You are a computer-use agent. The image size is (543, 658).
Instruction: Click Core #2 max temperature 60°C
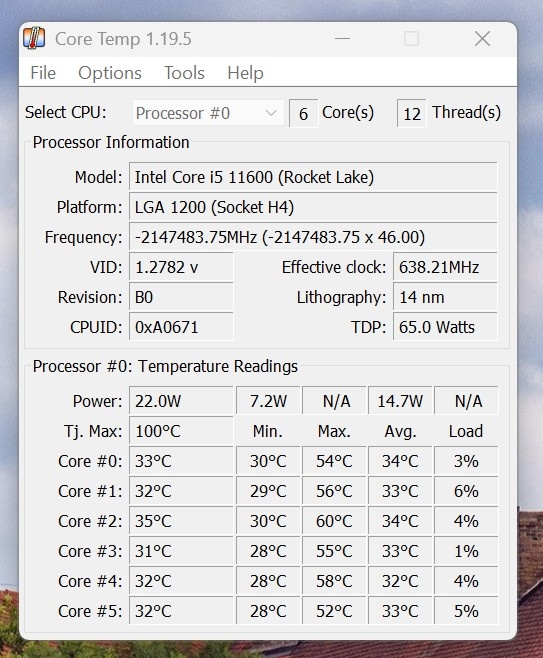(x=334, y=521)
